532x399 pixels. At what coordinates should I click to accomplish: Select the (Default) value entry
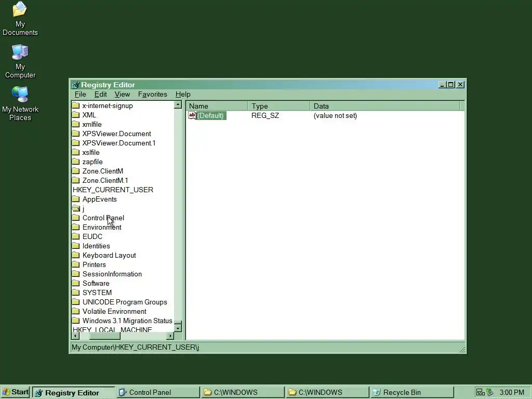[211, 115]
